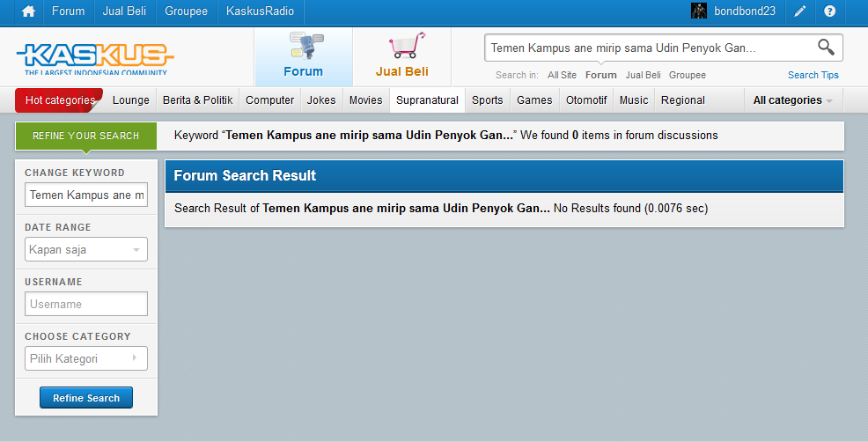The height and width of the screenshot is (442, 868).
Task: Expand the All categories dropdown
Action: [792, 100]
